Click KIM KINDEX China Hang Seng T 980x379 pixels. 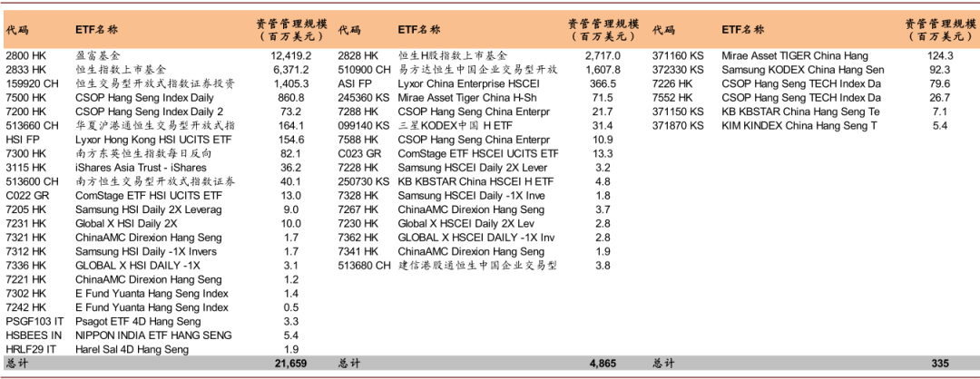(x=799, y=125)
